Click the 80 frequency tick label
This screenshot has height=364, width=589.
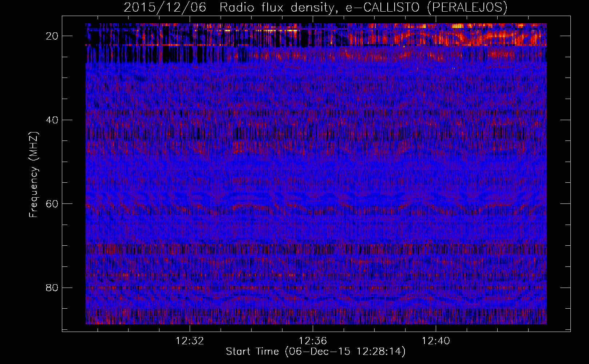click(52, 288)
